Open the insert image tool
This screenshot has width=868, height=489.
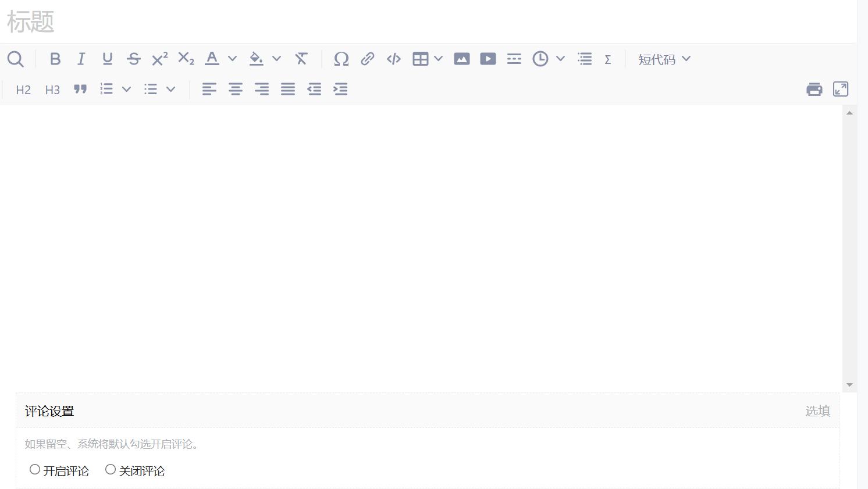[462, 59]
